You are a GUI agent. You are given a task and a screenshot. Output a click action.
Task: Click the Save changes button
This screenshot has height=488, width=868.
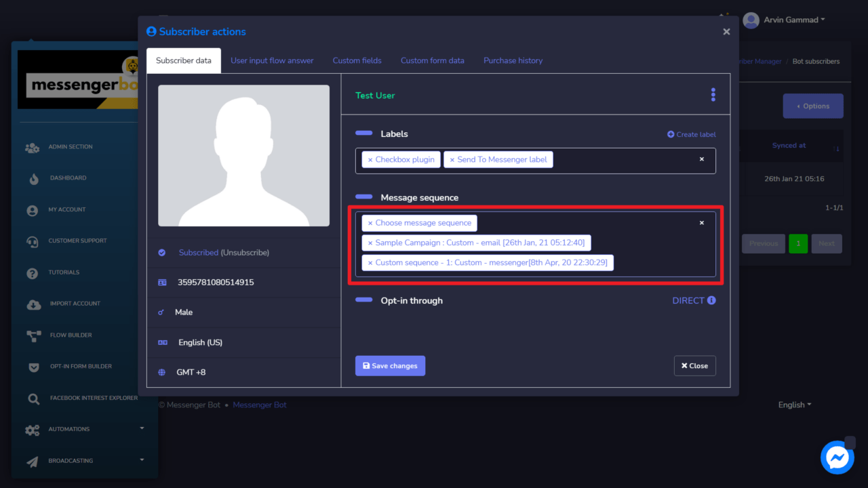(390, 365)
